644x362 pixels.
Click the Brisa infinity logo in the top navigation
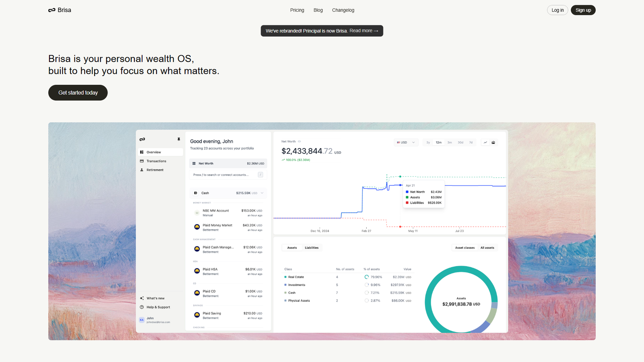52,10
